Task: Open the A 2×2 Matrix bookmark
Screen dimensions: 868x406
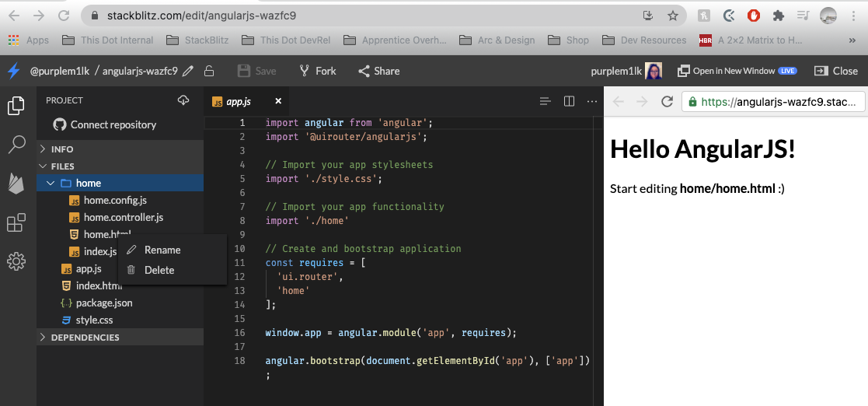Action: click(751, 40)
